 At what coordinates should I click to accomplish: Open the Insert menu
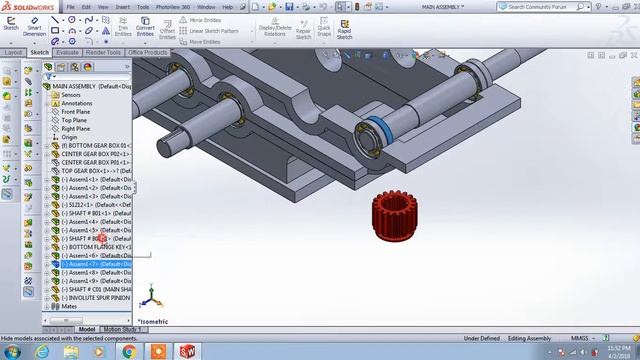point(122,7)
